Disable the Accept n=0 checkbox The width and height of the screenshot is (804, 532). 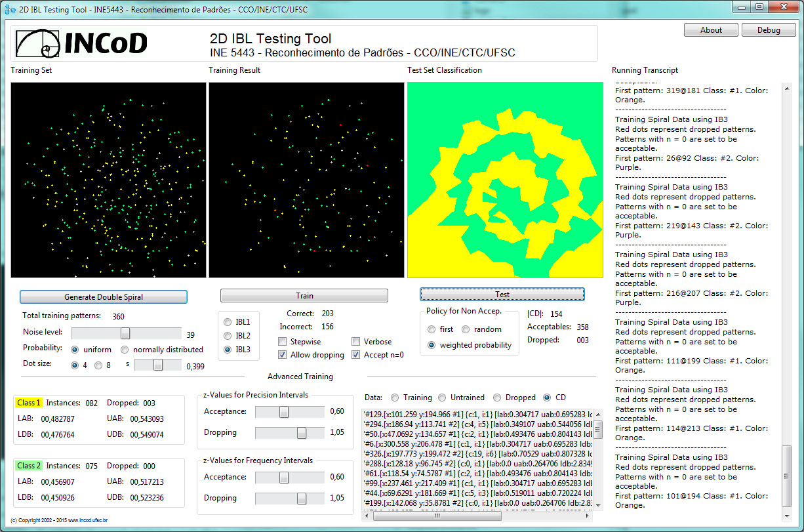click(x=356, y=355)
